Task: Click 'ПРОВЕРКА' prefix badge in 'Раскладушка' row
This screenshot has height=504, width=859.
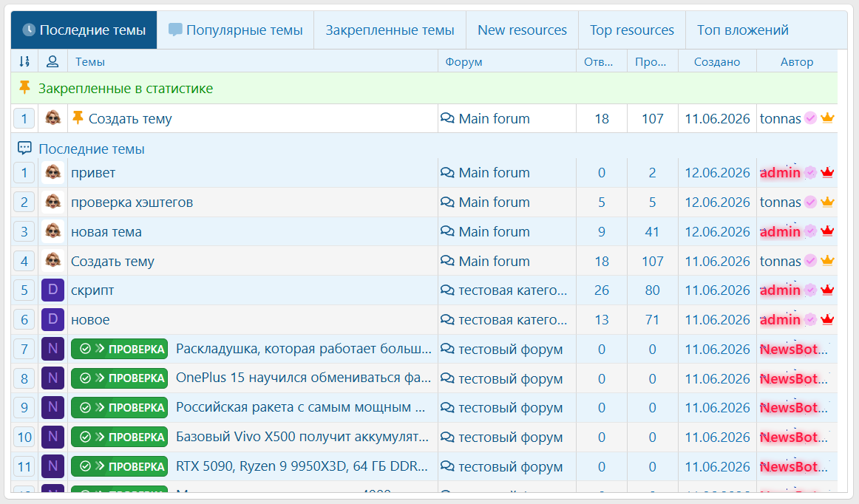Action: click(120, 349)
